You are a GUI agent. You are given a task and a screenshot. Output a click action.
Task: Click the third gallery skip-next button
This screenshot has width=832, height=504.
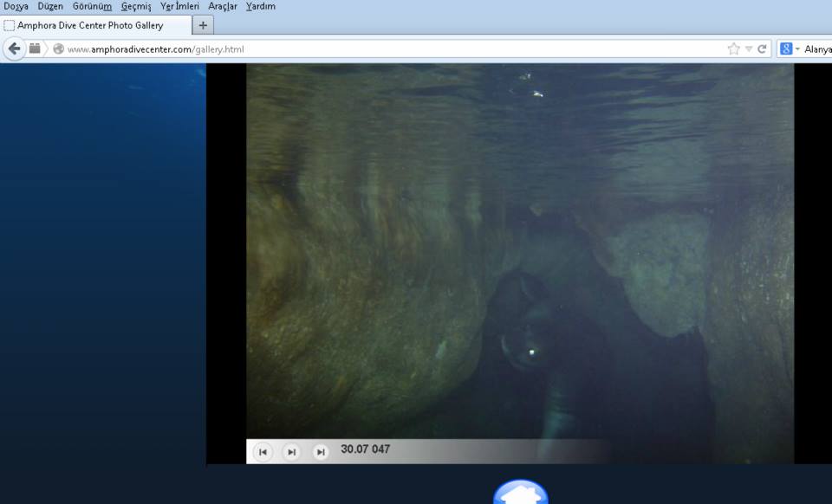[321, 452]
